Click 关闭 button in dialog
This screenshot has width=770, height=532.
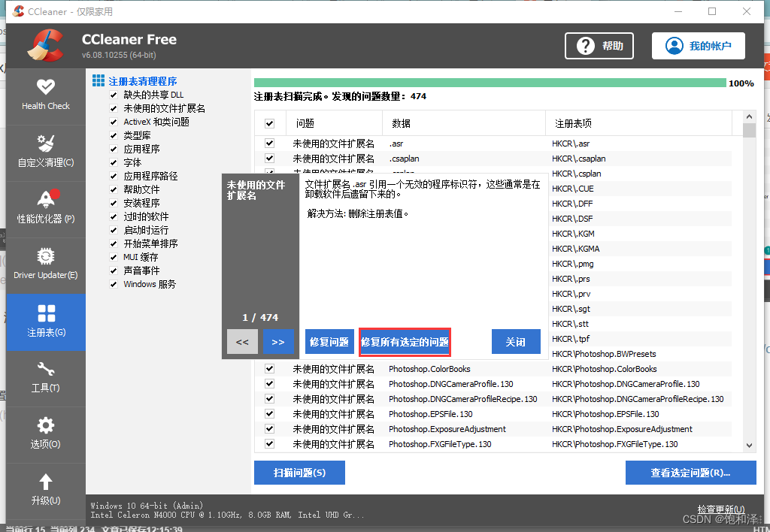pyautogui.click(x=516, y=342)
